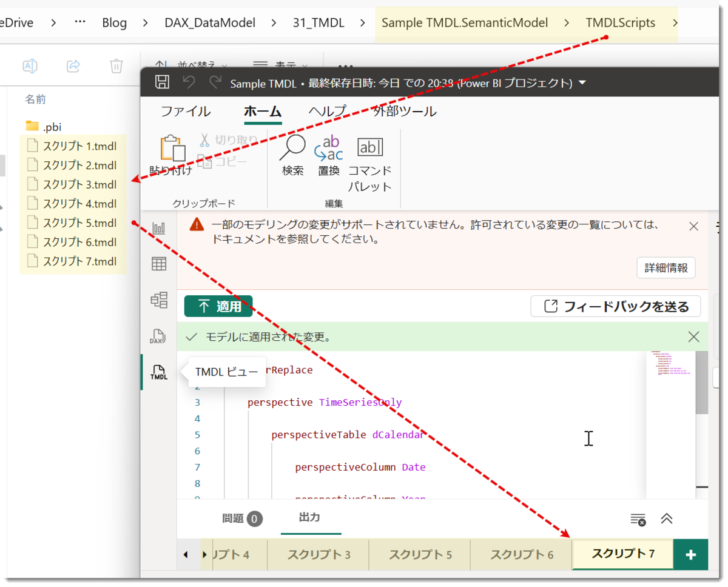Expand chevron after TMDLScripts breadcrumb
Viewport: 728px width, 587px height.
point(675,23)
